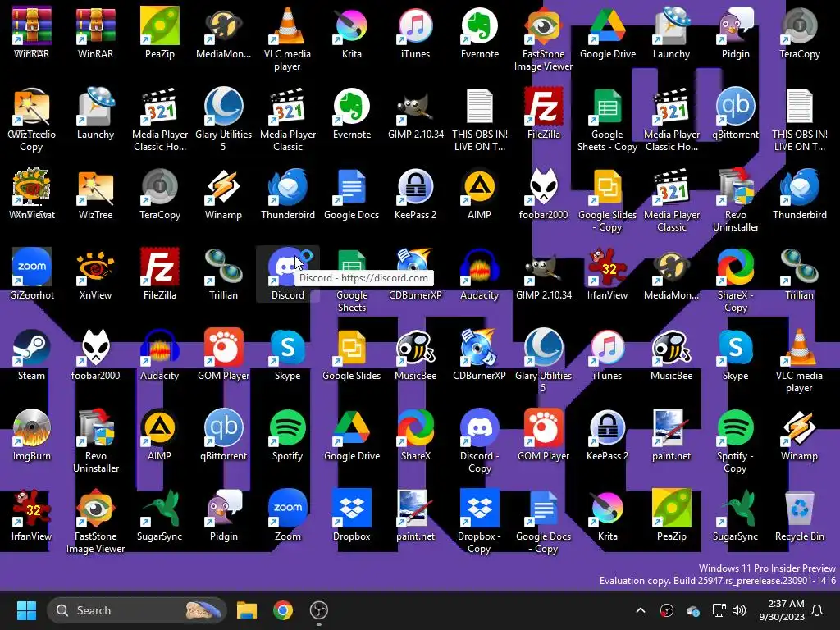Click the Google Slides shortcut beside MusicBee
840x630 pixels.
click(x=351, y=354)
